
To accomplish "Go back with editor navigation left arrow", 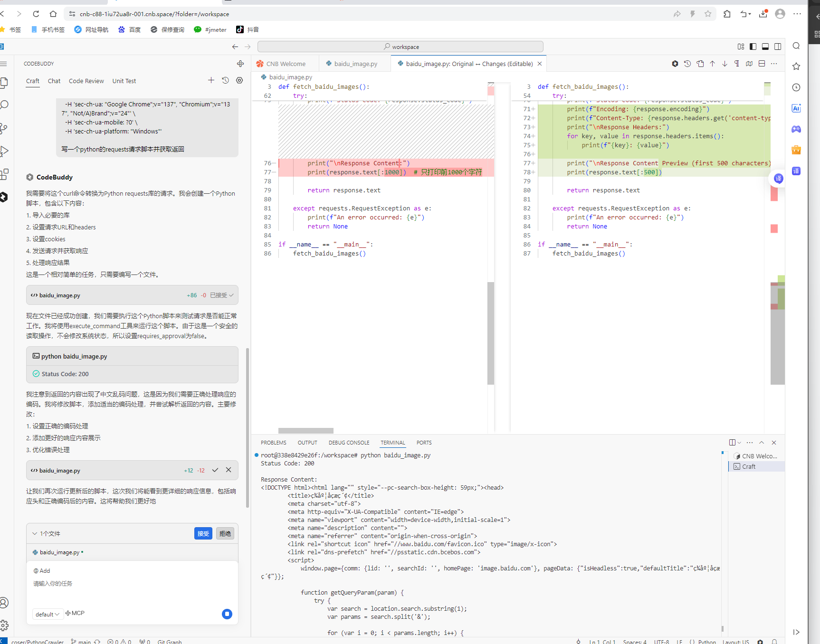I will [235, 47].
